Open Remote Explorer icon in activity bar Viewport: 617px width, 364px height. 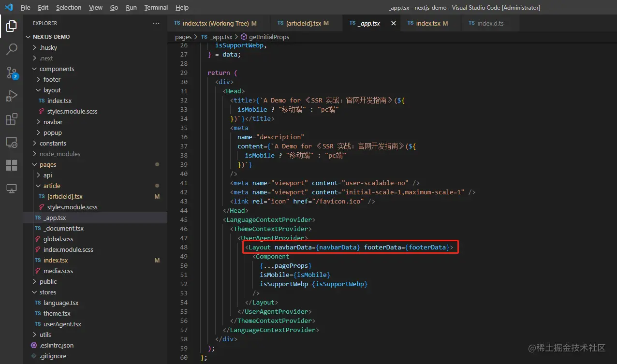click(12, 143)
